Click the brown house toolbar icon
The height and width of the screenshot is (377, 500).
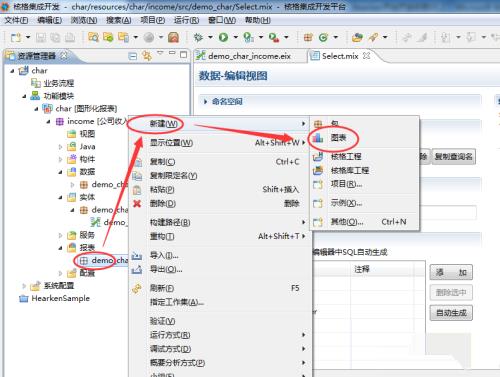coord(173,37)
